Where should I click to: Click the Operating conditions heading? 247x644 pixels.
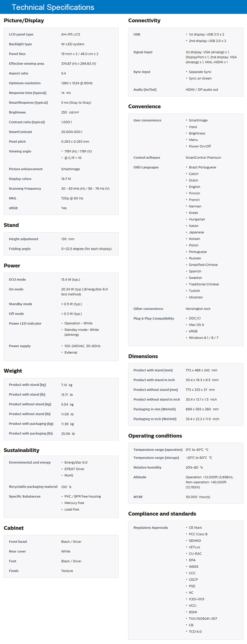(x=155, y=436)
